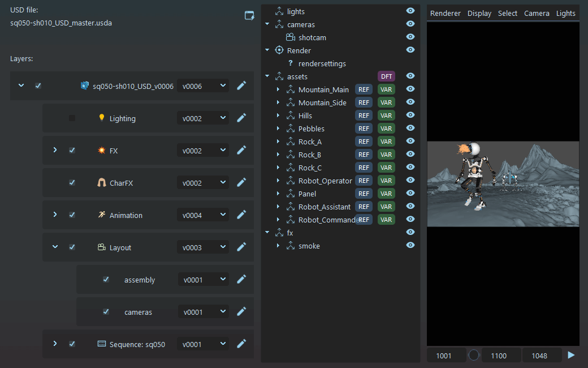
Task: Click the FX layer spark icon
Action: click(102, 151)
